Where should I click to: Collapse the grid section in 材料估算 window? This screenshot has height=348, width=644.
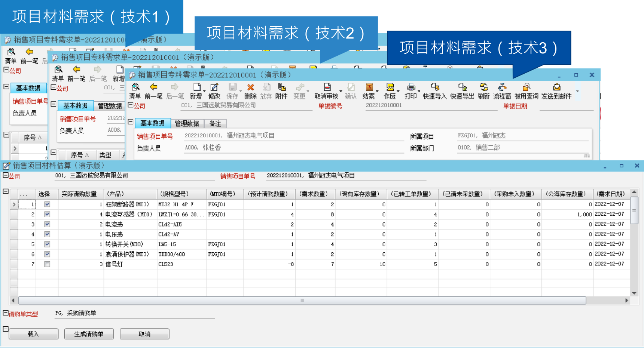(6, 191)
